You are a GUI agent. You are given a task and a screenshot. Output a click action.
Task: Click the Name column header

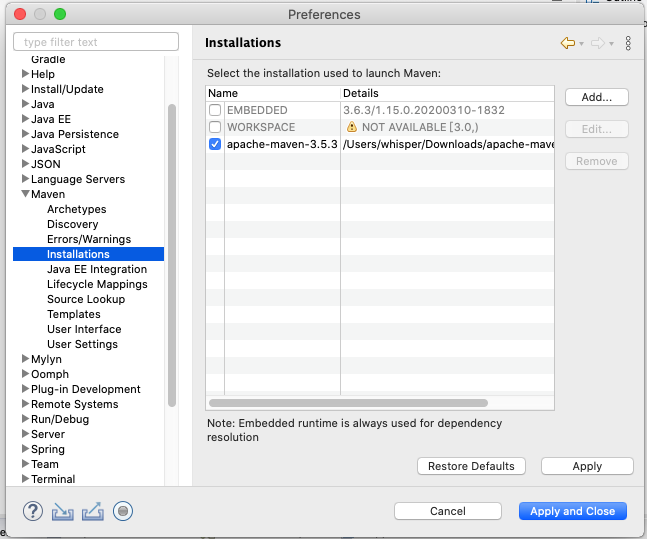pyautogui.click(x=273, y=93)
